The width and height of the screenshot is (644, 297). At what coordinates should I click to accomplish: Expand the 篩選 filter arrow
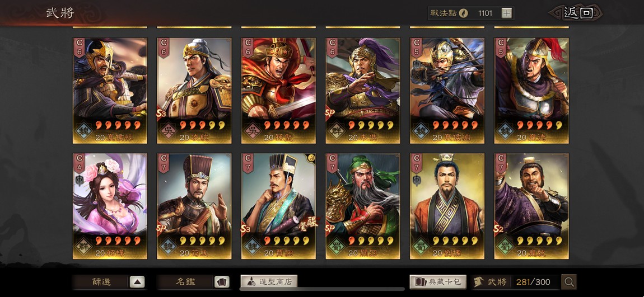(137, 282)
